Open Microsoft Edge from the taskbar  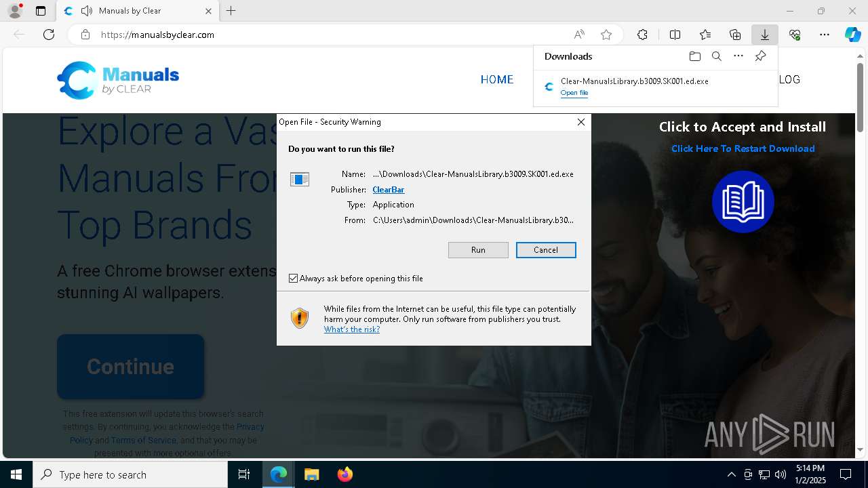pyautogui.click(x=279, y=474)
